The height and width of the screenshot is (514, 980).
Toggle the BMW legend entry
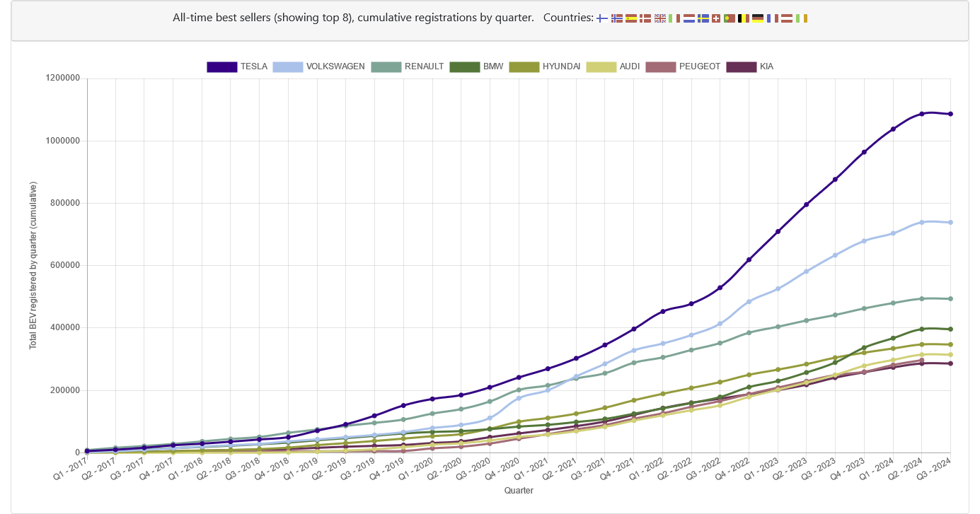tap(476, 66)
